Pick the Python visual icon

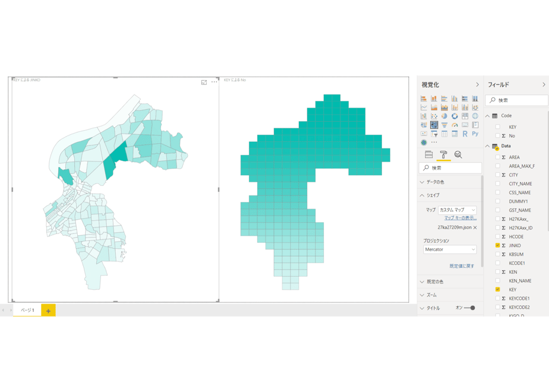[475, 134]
